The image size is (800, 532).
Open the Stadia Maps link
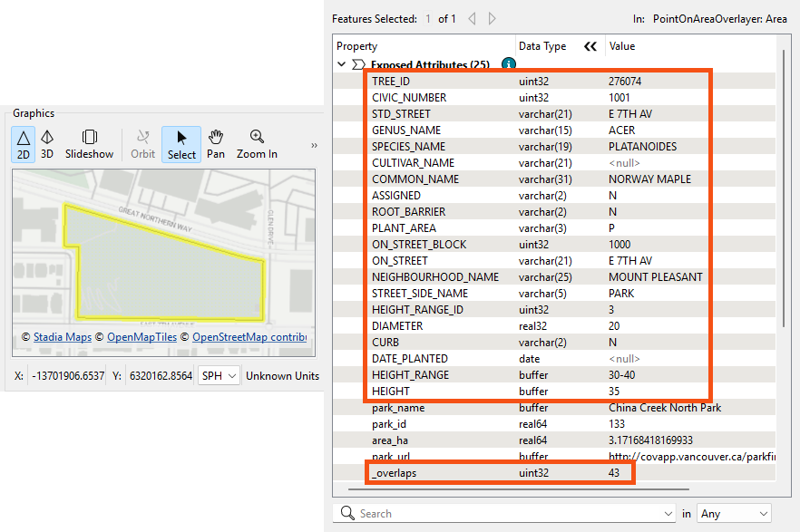[63, 337]
